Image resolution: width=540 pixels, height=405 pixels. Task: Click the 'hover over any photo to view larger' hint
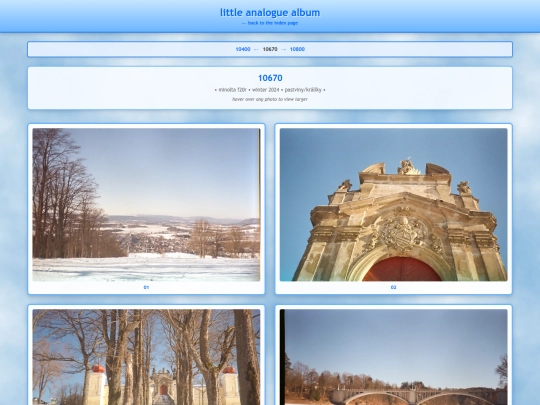[270, 99]
